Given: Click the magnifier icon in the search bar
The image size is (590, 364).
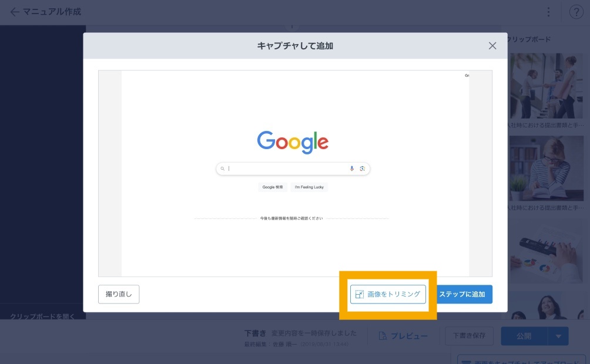Looking at the screenshot, I should (x=223, y=168).
